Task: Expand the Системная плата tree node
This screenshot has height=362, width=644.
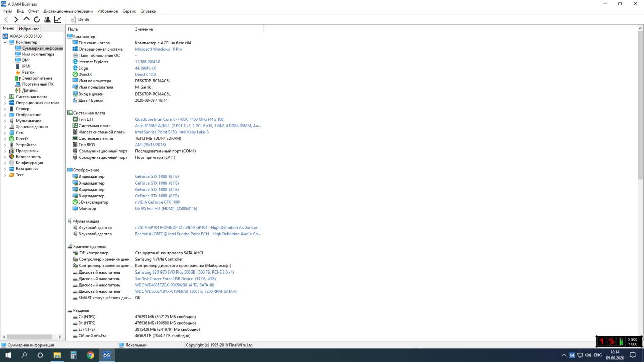Action: (x=5, y=97)
